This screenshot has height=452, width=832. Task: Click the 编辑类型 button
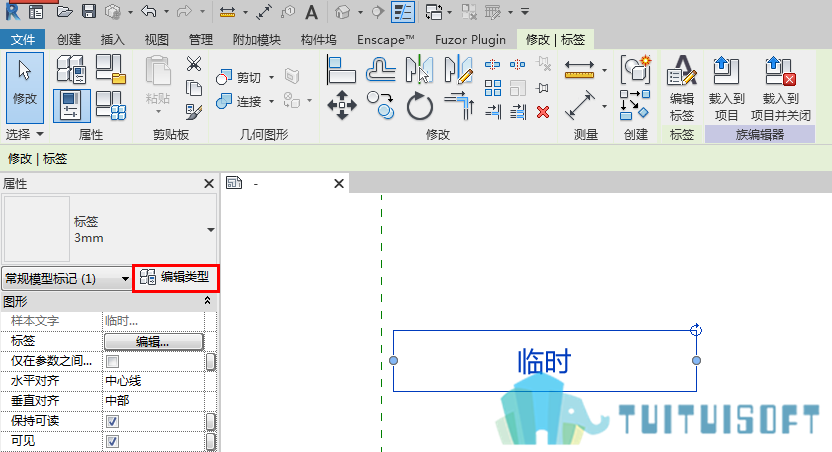coord(175,277)
